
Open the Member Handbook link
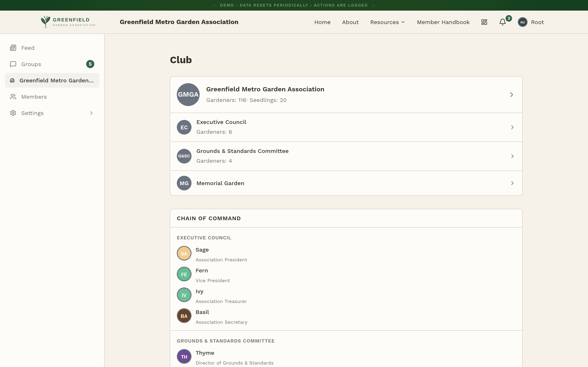point(443,22)
